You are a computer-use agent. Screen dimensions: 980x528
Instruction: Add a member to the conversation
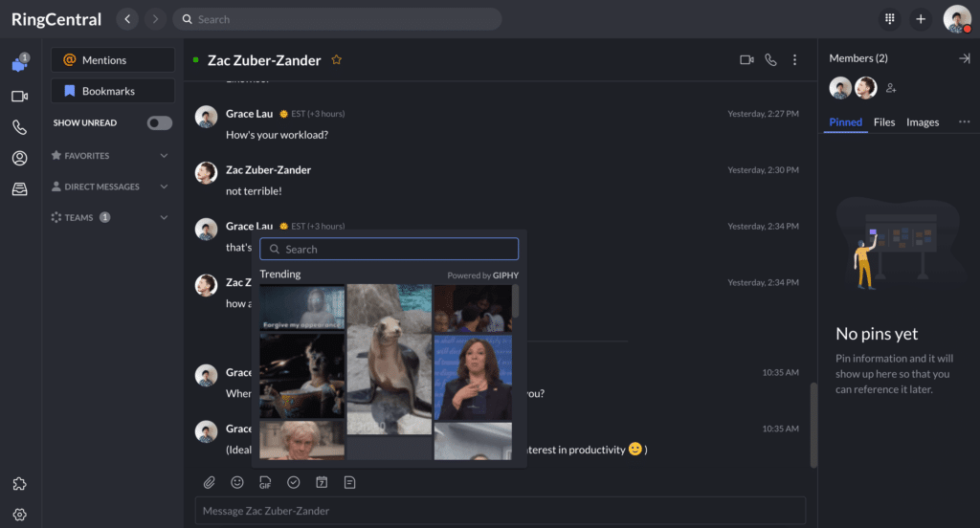coord(891,88)
